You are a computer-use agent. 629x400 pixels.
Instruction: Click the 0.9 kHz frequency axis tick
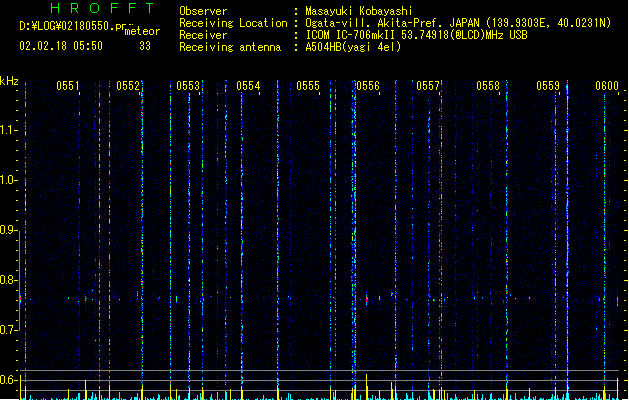[x=9, y=230]
